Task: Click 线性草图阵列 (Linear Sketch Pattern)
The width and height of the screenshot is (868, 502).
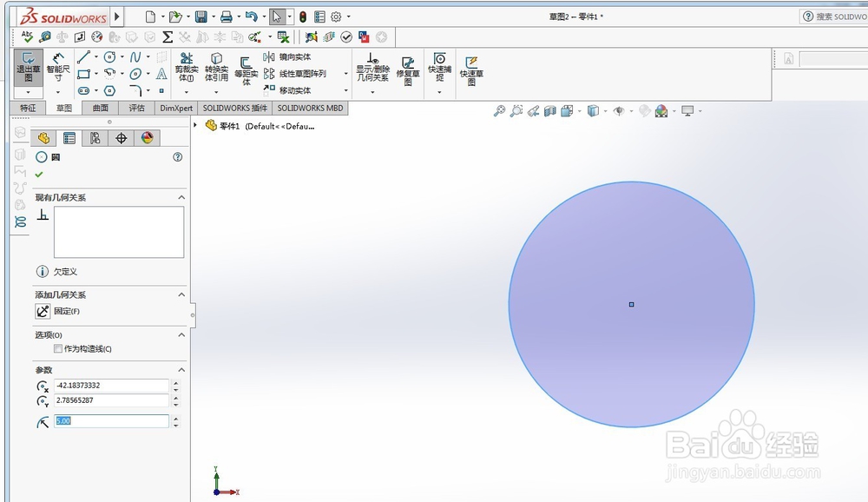Action: 294,74
